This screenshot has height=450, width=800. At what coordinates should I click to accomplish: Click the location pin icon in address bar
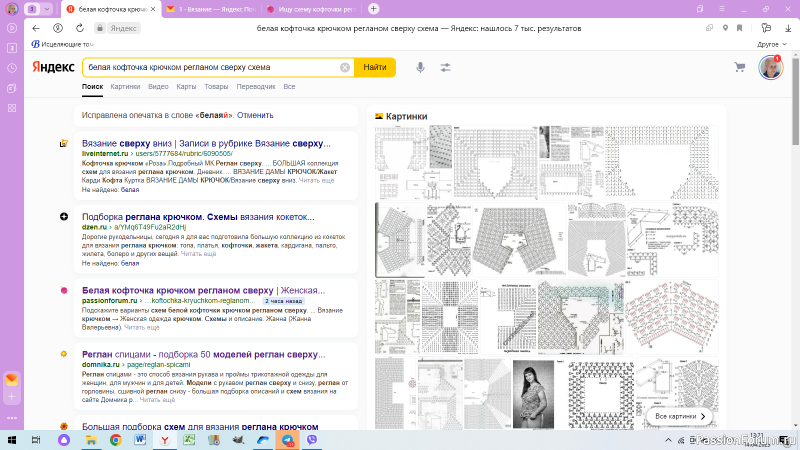coord(725,29)
